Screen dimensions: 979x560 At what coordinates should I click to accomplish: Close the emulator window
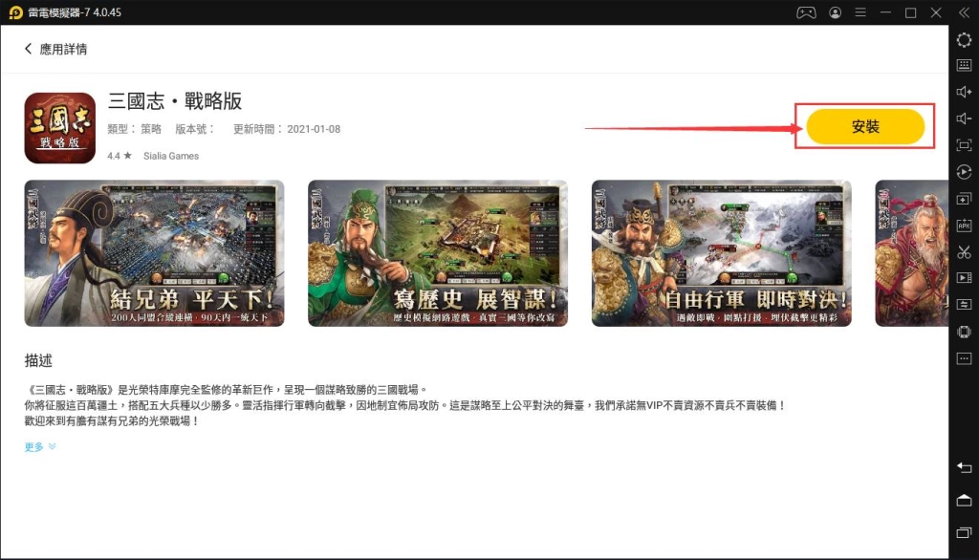(x=935, y=12)
